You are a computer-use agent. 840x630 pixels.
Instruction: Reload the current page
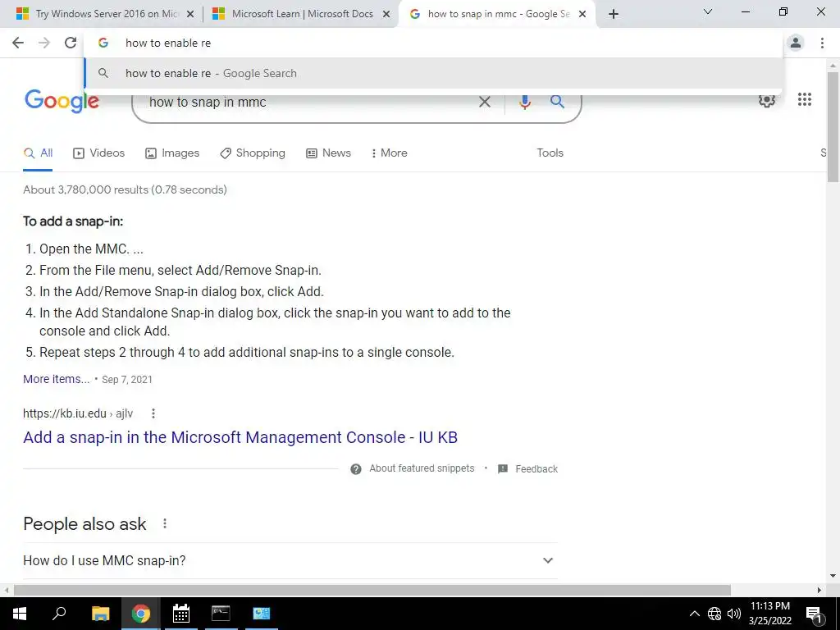point(71,43)
